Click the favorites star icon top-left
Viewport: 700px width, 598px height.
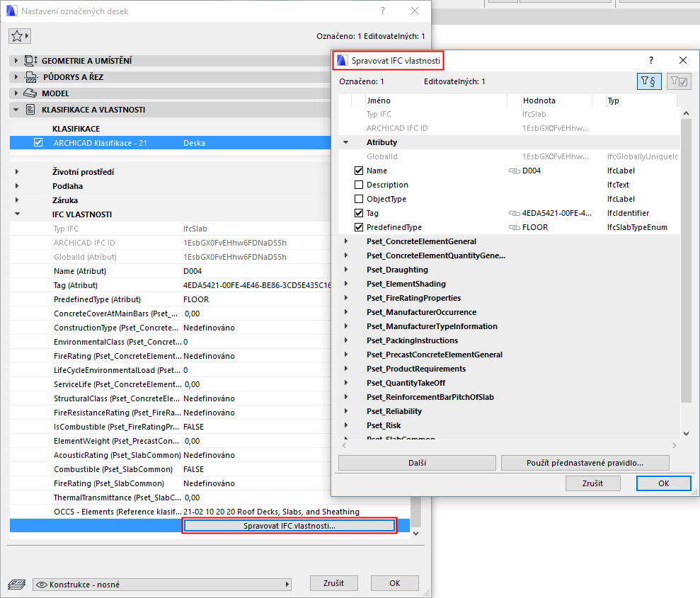tap(18, 35)
